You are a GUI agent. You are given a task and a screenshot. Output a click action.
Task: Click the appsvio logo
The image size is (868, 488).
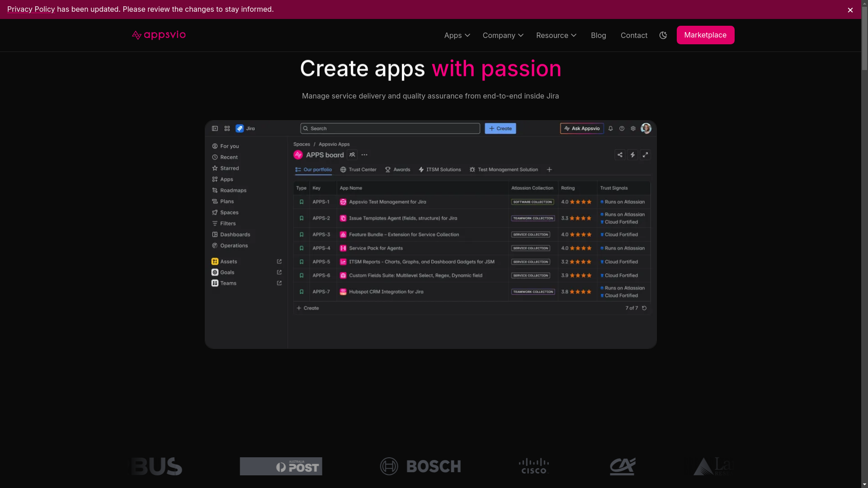pyautogui.click(x=159, y=35)
